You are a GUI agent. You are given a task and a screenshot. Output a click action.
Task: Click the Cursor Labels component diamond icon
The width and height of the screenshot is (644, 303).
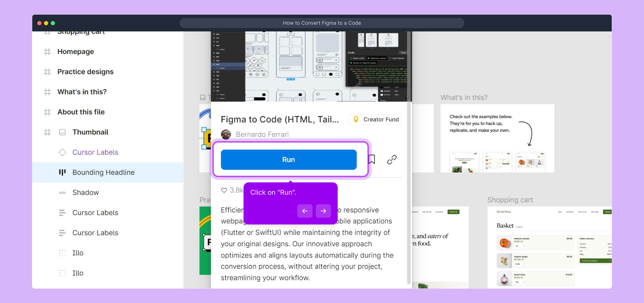[x=62, y=152]
